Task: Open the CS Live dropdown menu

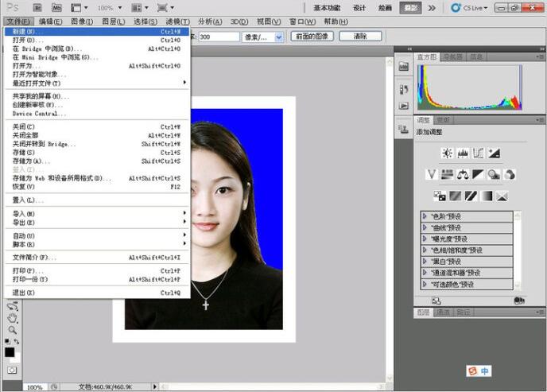Action: pyautogui.click(x=471, y=7)
